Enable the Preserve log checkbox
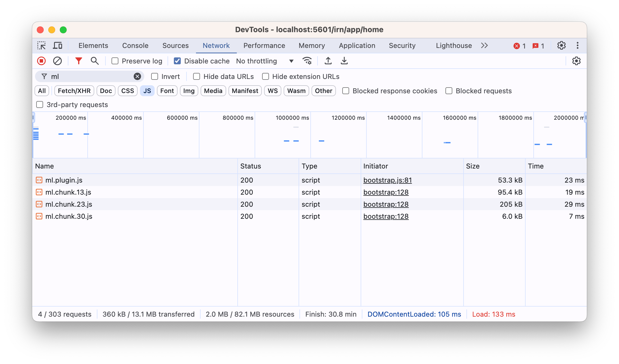Image resolution: width=619 pixels, height=364 pixels. pos(115,61)
